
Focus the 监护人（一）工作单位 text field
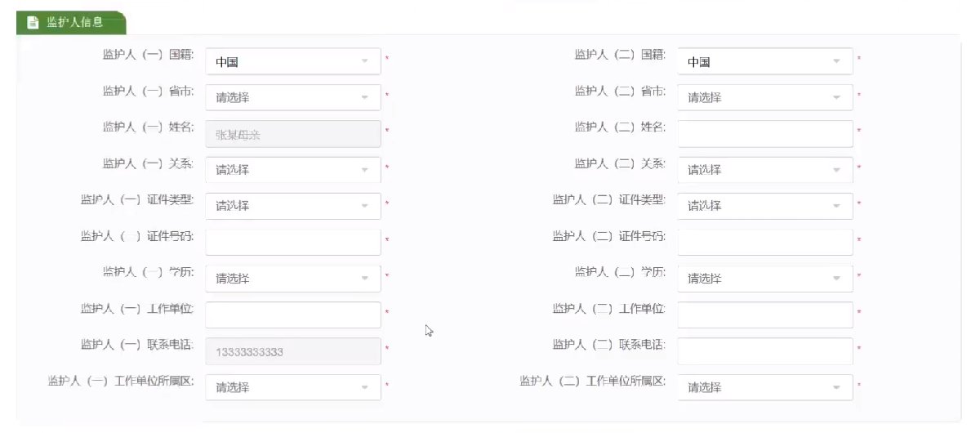[x=292, y=315]
